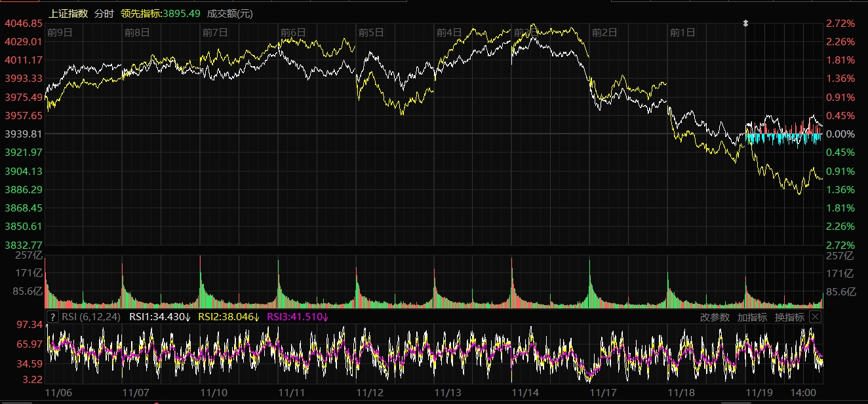Image resolution: width=868 pixels, height=404 pixels.
Task: Click the 上证指数 index name
Action: (x=68, y=13)
